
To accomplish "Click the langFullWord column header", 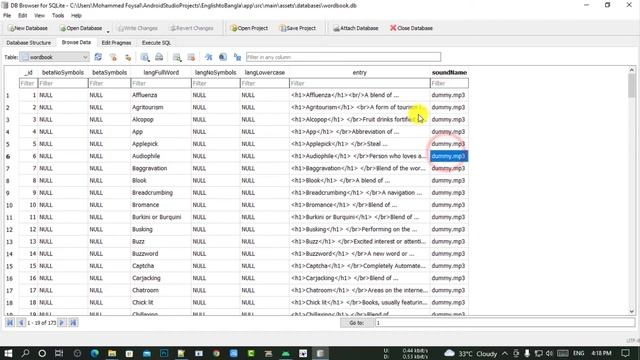I will pyautogui.click(x=161, y=73).
